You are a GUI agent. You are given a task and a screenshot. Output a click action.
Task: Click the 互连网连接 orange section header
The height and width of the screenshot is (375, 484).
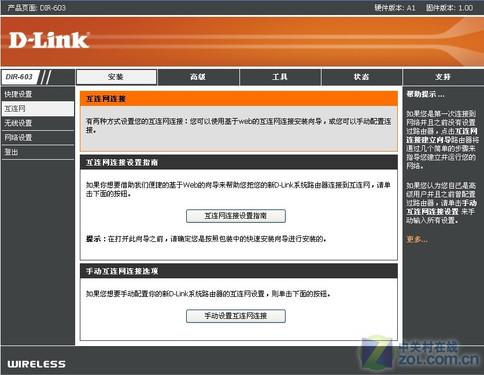point(239,99)
